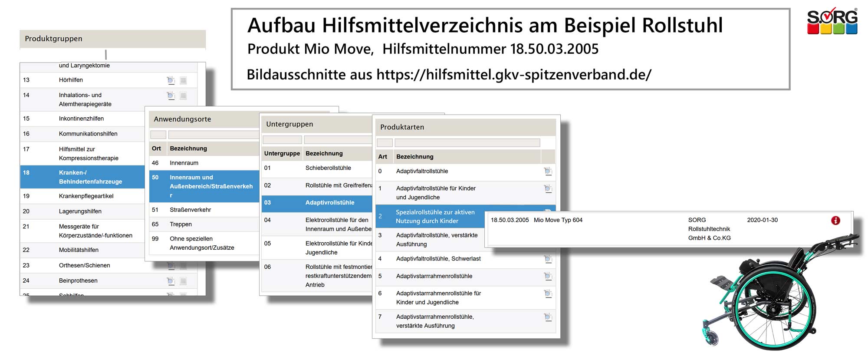Select product group 22 Mobilitätshilfen

coord(82,250)
